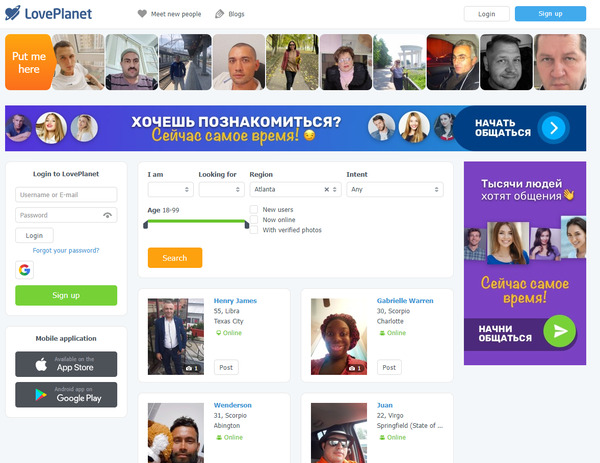Expand the Region dropdown showing Atlanta
This screenshot has width=600, height=463.
pos(295,189)
